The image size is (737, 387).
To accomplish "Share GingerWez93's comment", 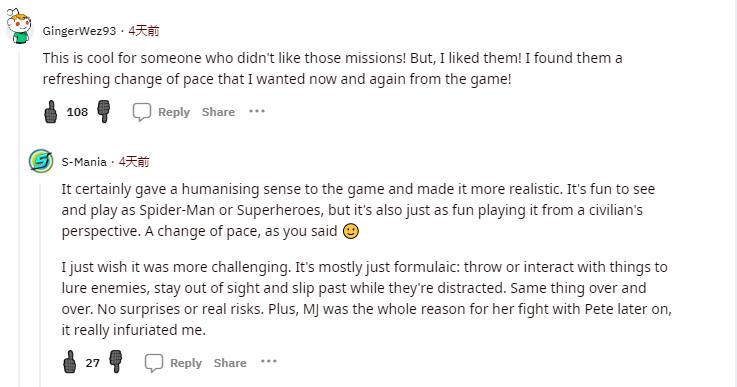I will (x=219, y=112).
